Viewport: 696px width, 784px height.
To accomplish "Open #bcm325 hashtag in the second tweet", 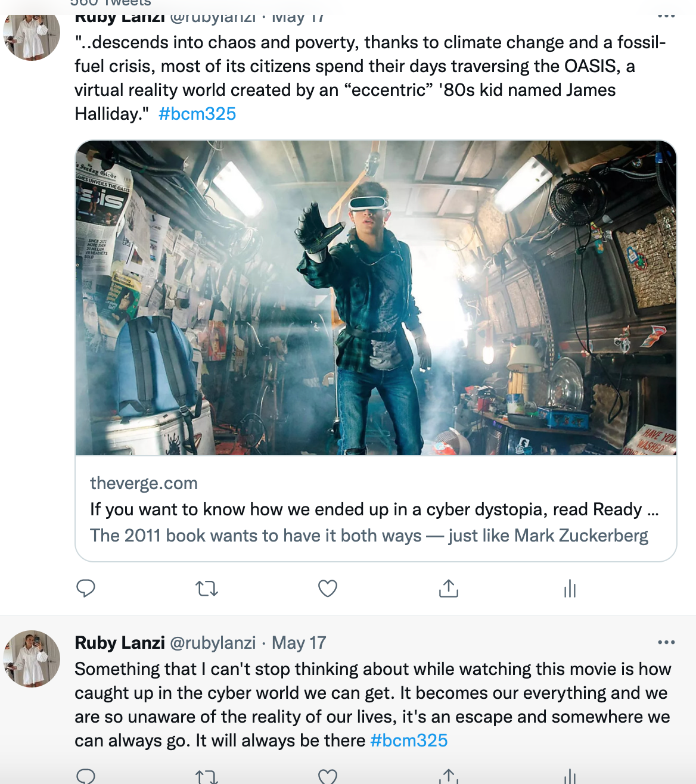I will pos(409,741).
